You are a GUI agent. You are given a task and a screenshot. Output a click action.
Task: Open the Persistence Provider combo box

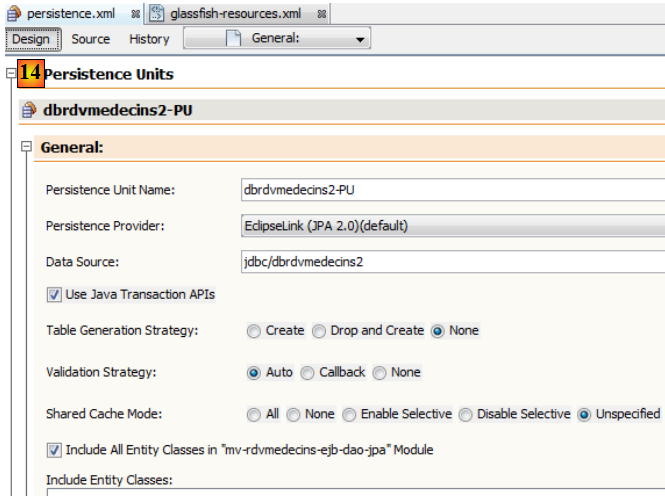(452, 226)
